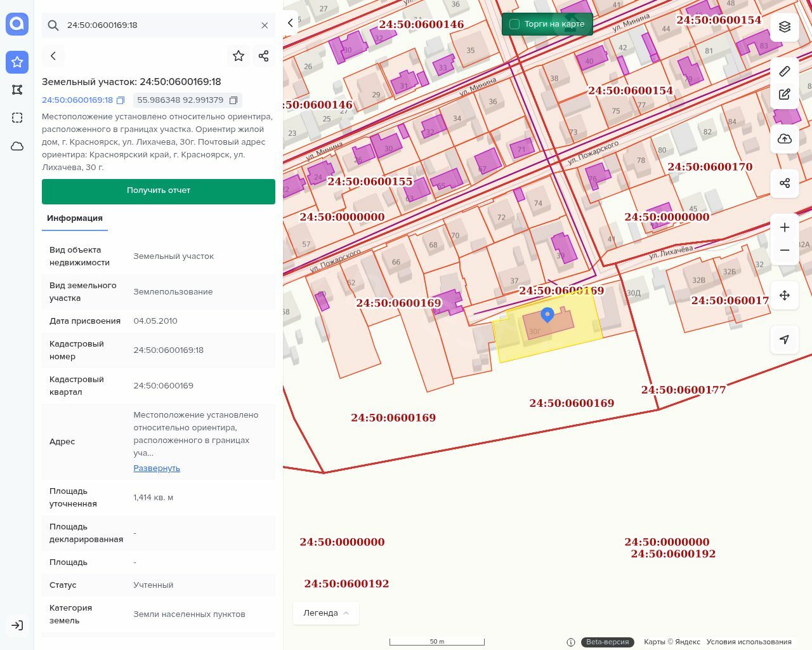
Task: Zoom in on the map
Action: tap(785, 227)
